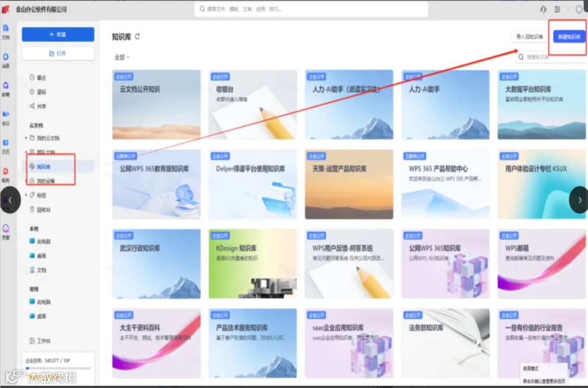Open 公网WPS 365知识库 card
The width and height of the screenshot is (588, 388).
point(445,264)
